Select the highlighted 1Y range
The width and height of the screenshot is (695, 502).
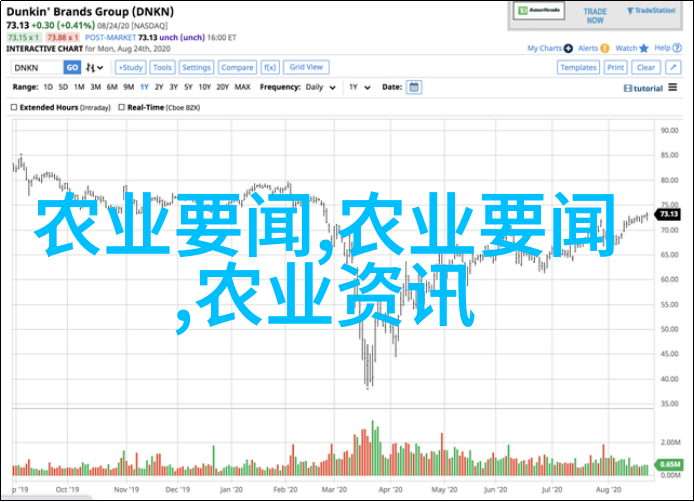point(144,87)
